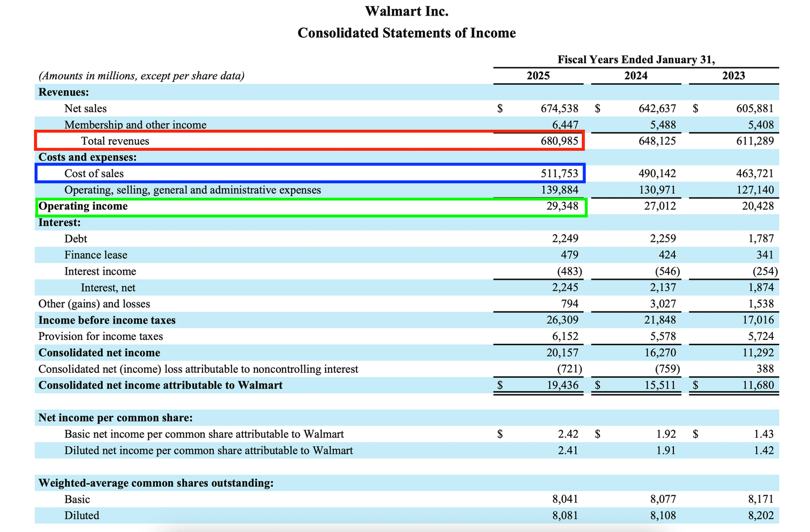Click 'Fiscal Years Ended January 31,' header

coord(636,59)
